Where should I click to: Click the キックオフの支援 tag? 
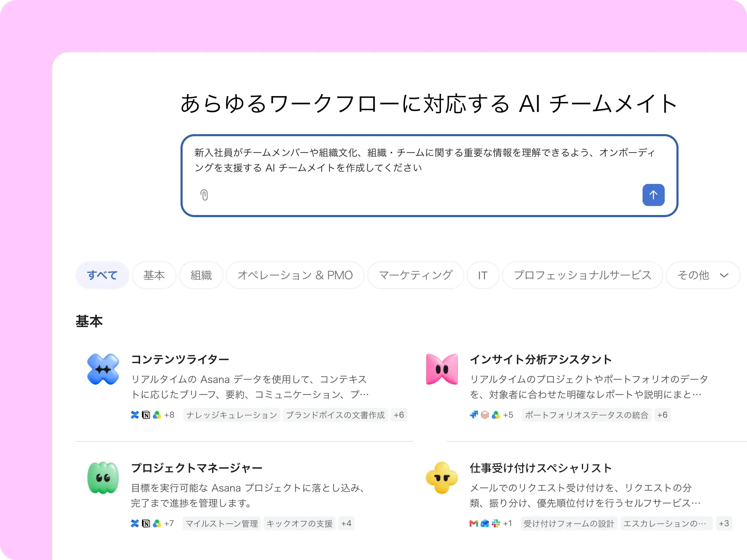point(299,523)
